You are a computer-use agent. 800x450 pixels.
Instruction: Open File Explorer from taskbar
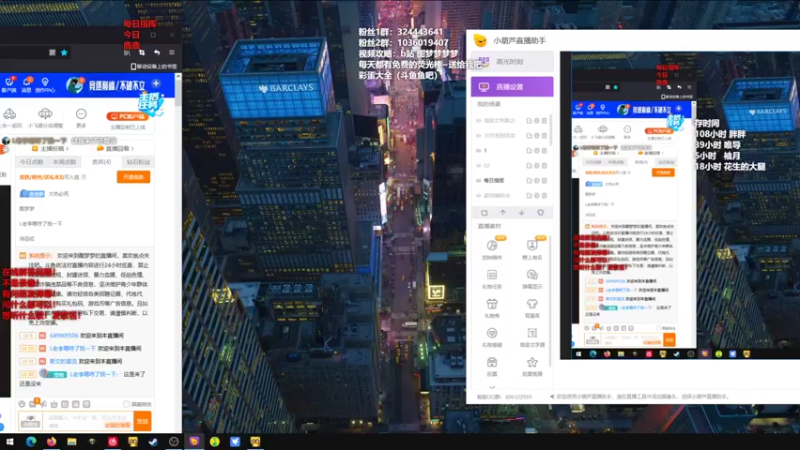(72, 441)
